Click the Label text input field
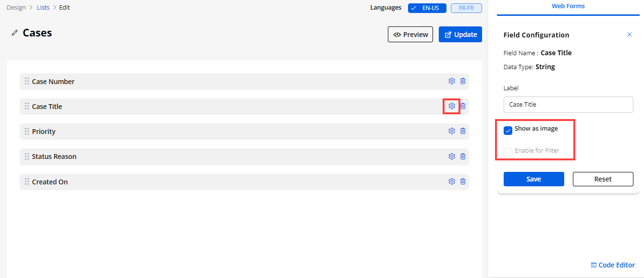This screenshot has width=644, height=278. click(568, 105)
